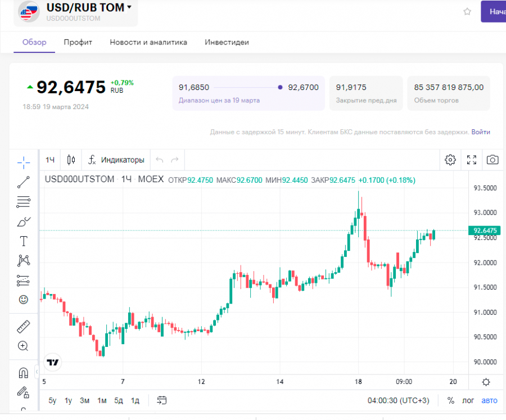Toggle percent scale on price axis
506x420 pixels.
[x=450, y=400]
